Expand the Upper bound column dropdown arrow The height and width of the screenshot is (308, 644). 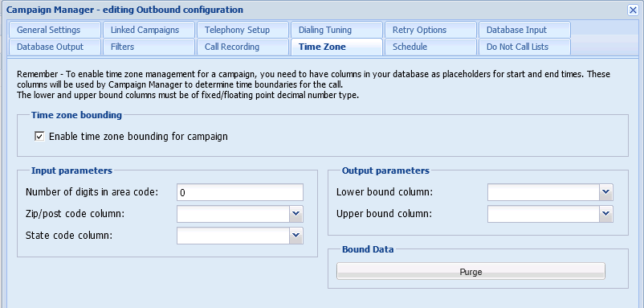tap(606, 214)
